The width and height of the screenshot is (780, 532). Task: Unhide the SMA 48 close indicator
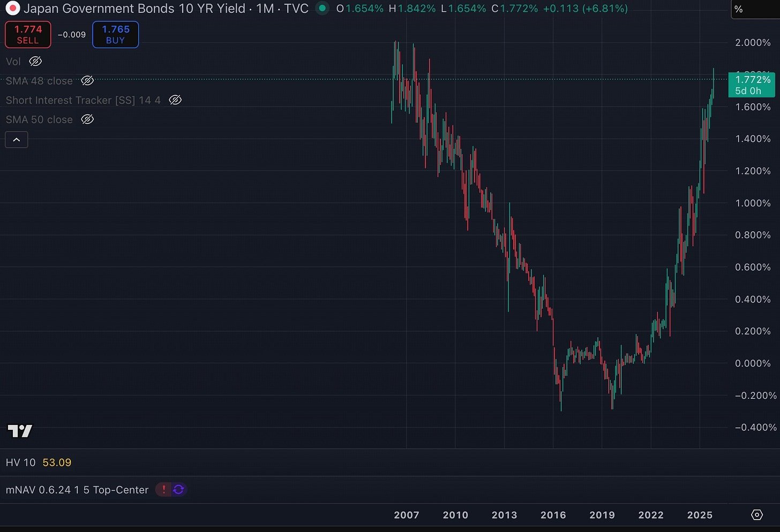(87, 80)
